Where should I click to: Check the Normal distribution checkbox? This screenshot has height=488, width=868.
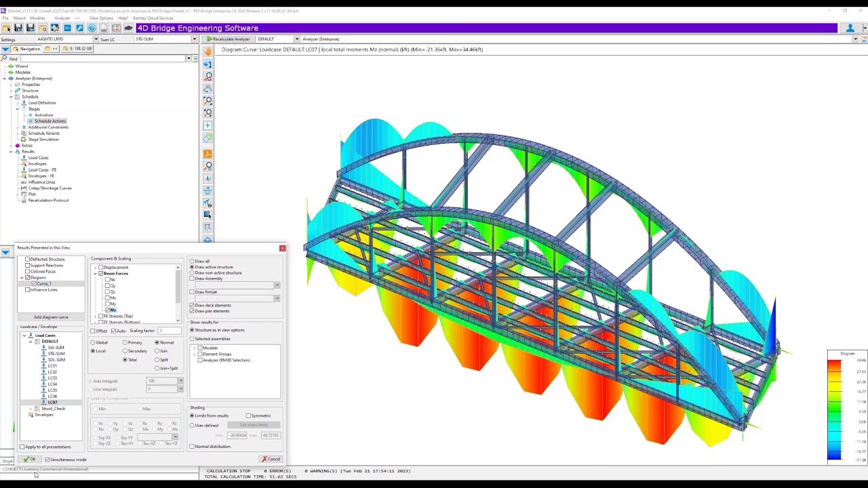tap(192, 447)
